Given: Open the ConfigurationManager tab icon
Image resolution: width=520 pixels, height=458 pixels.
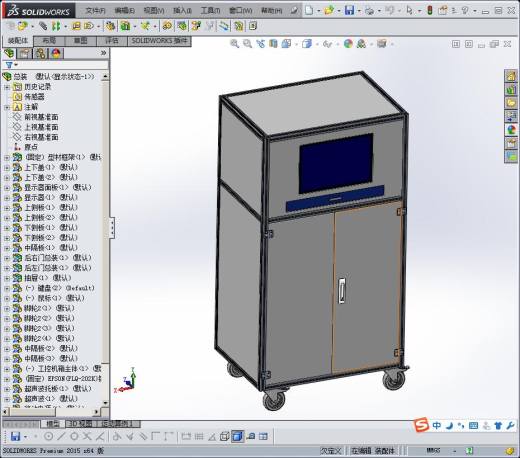Looking at the screenshot, I should click(x=41, y=53).
